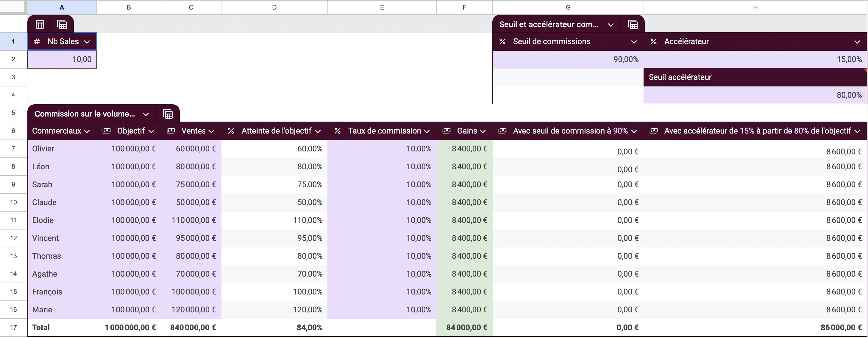Click total Objectif 1 000 000,00 €

click(129, 328)
